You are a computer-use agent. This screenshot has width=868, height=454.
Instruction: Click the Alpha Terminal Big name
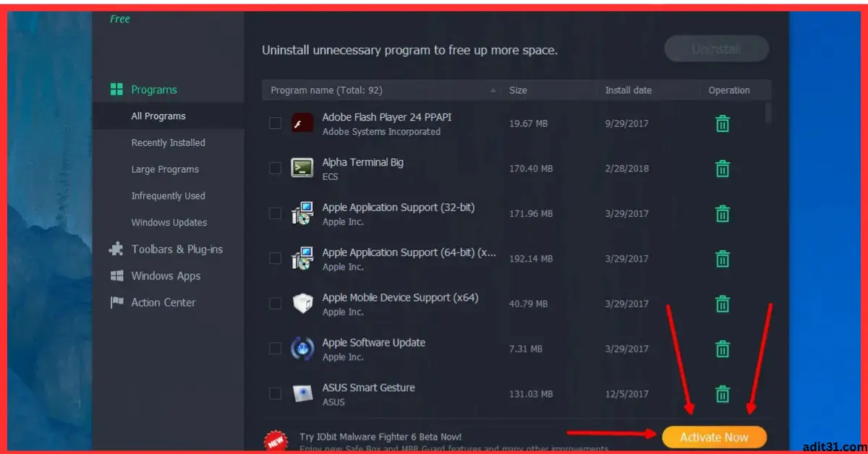pos(362,163)
